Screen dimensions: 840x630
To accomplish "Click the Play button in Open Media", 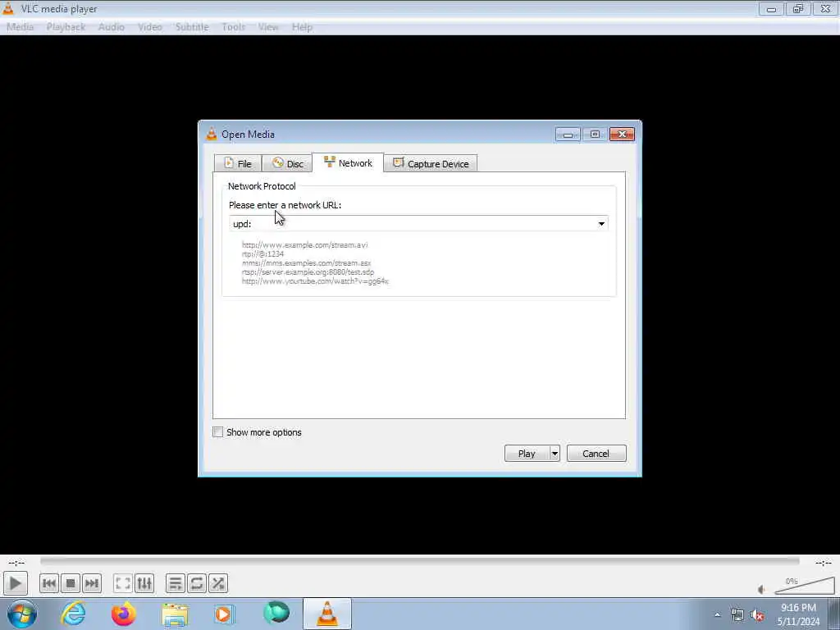I will 527,454.
